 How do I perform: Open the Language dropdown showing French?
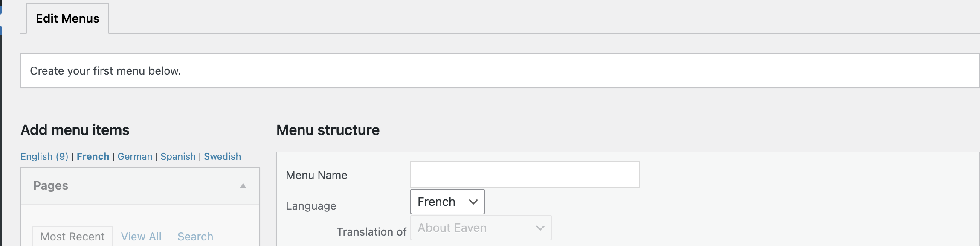[447, 202]
